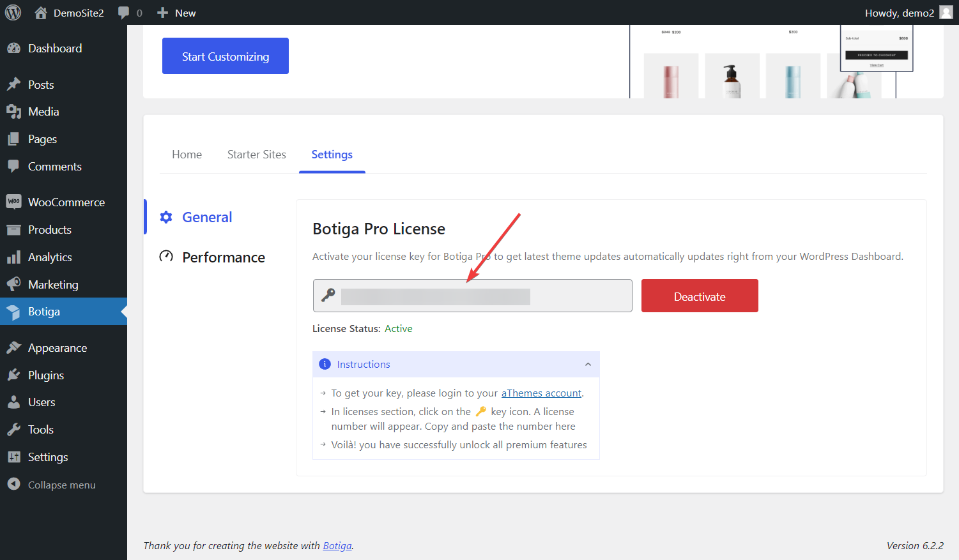Open the comments bubble icon in admin bar
The width and height of the screenshot is (959, 560).
click(x=124, y=13)
